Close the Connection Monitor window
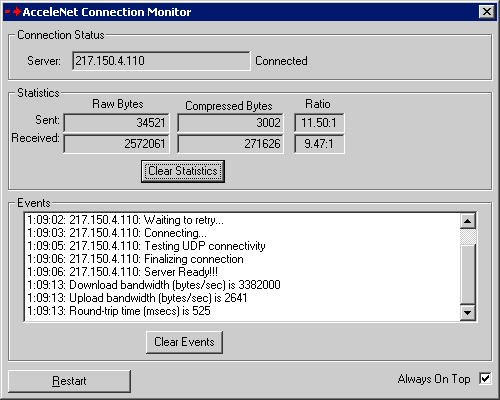Screen dimensions: 500x400 pos(487,12)
